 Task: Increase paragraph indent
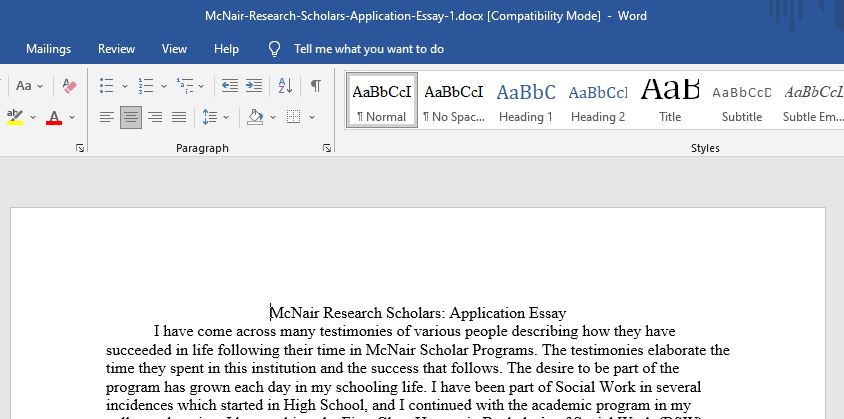pyautogui.click(x=254, y=86)
